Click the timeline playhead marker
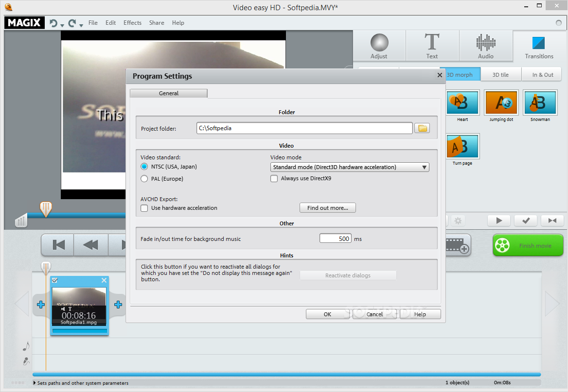The width and height of the screenshot is (568, 392). (46, 268)
